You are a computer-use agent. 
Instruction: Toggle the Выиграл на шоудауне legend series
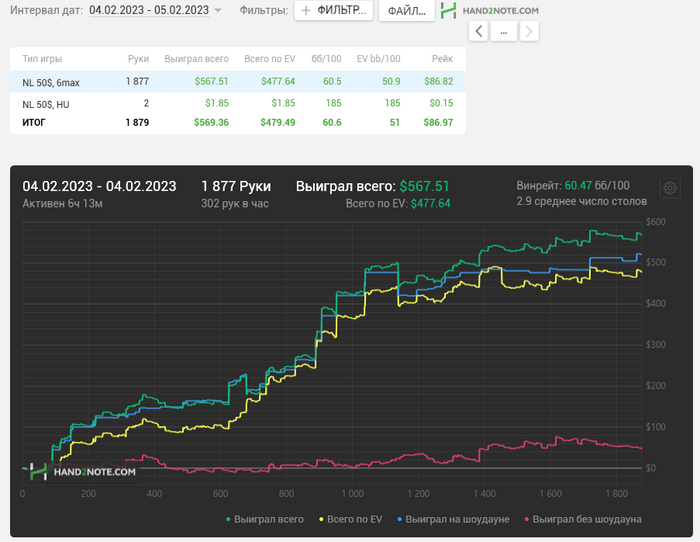(x=453, y=519)
